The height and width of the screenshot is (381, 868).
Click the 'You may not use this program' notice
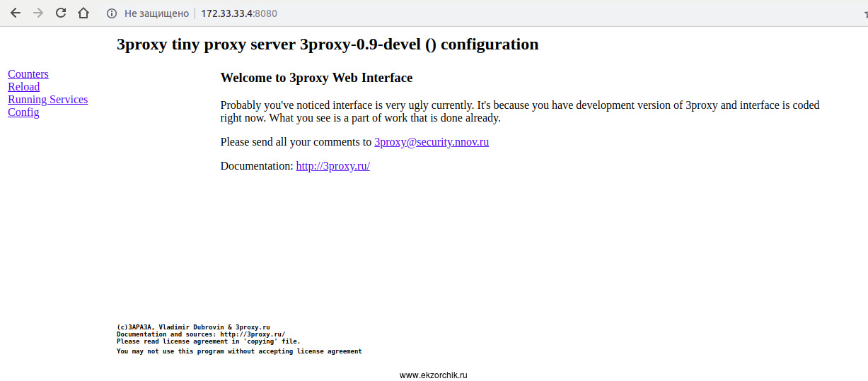click(x=239, y=351)
